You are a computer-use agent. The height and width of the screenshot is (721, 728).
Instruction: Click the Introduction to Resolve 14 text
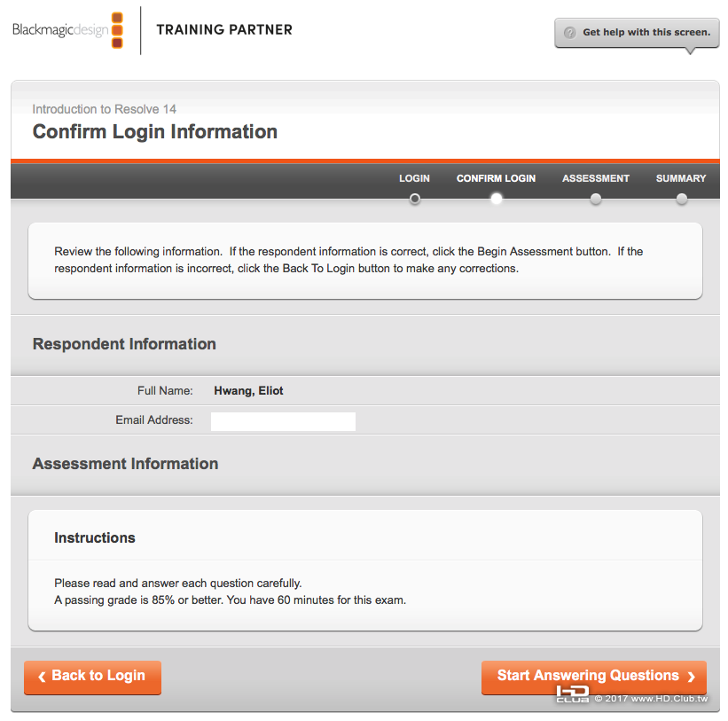[x=105, y=109]
